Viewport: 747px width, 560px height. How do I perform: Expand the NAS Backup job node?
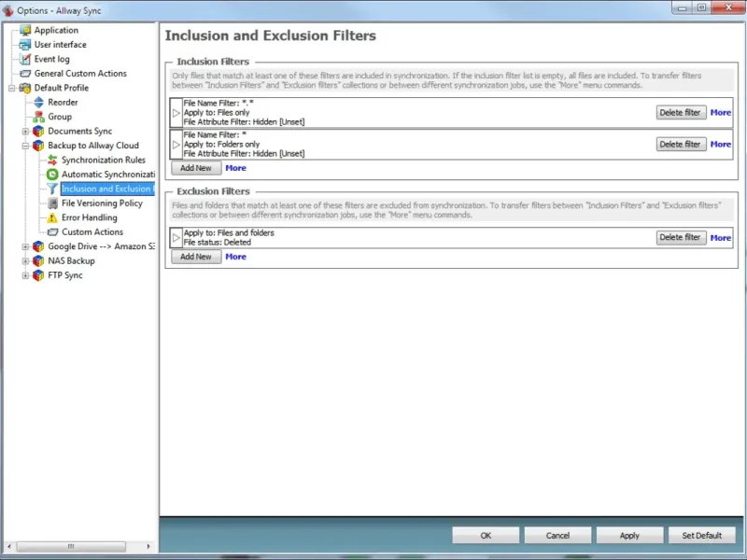point(26,261)
